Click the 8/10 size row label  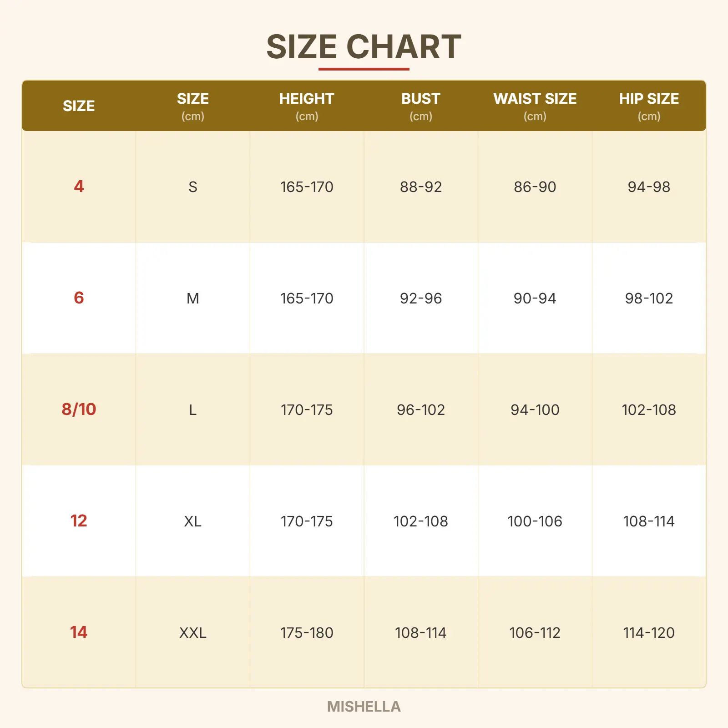tap(79, 409)
